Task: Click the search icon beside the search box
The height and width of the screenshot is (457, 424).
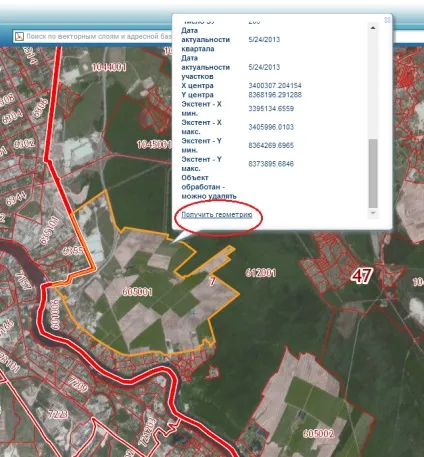Action: point(19,36)
